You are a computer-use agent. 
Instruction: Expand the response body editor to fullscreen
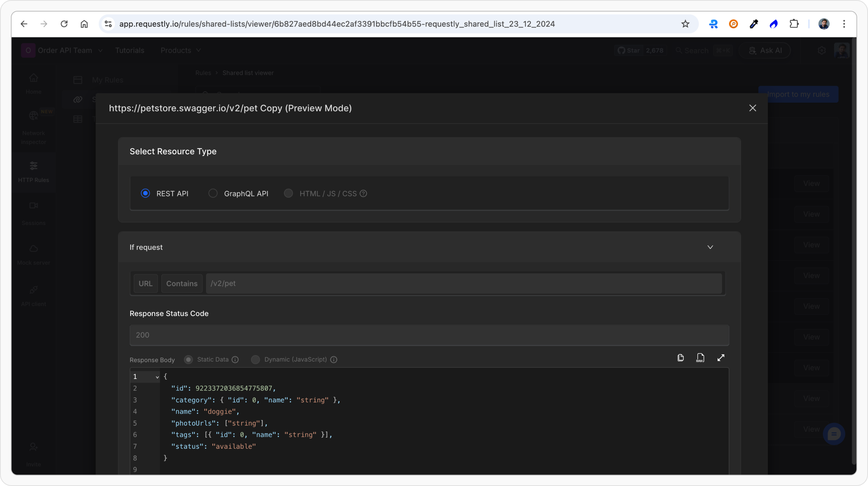721,358
